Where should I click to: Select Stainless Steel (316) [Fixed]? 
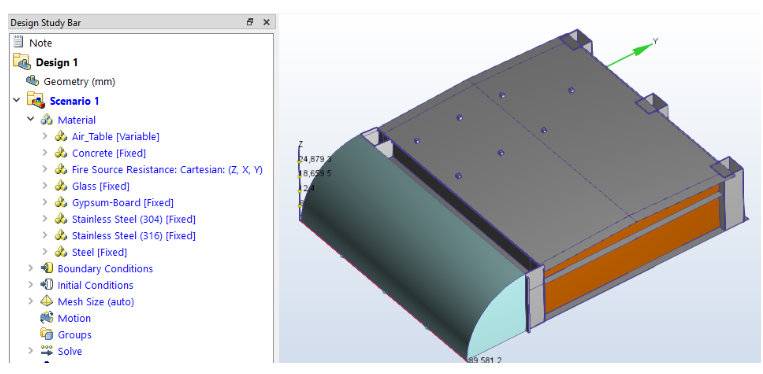click(x=134, y=235)
